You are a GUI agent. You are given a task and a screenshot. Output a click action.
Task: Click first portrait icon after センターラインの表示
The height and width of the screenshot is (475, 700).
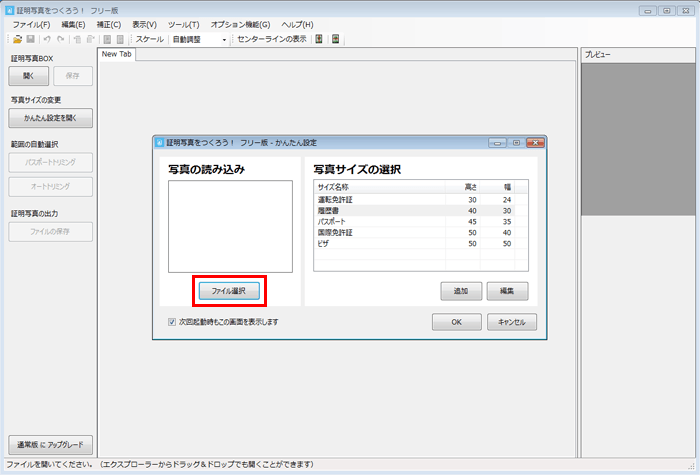point(318,39)
